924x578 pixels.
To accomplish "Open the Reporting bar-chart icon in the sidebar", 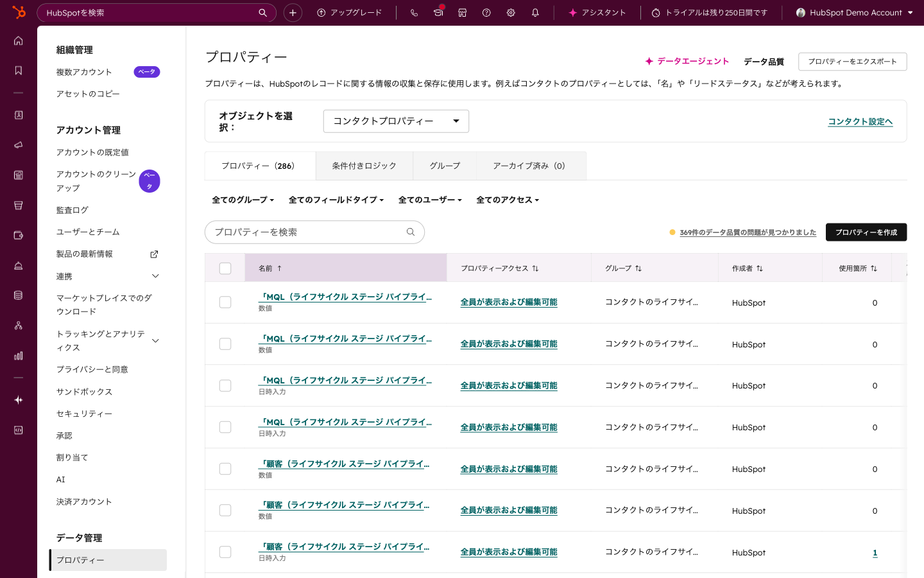I will point(18,355).
